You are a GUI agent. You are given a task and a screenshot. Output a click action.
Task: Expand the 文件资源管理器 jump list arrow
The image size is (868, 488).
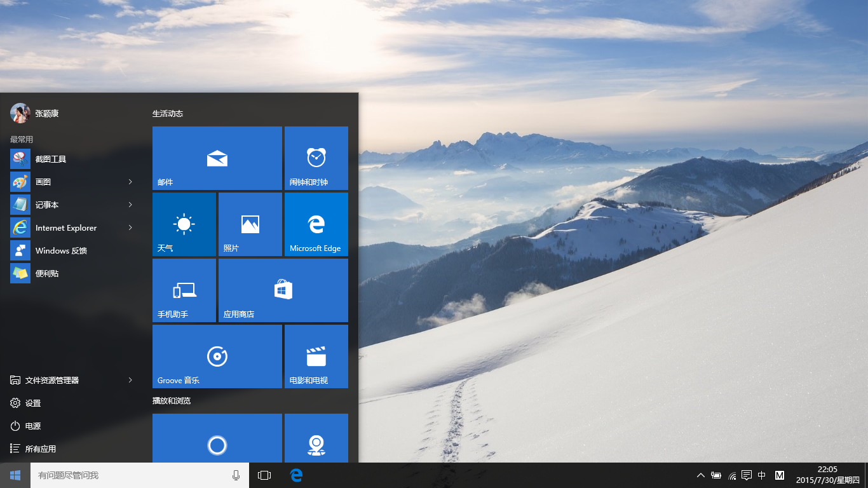pos(130,380)
